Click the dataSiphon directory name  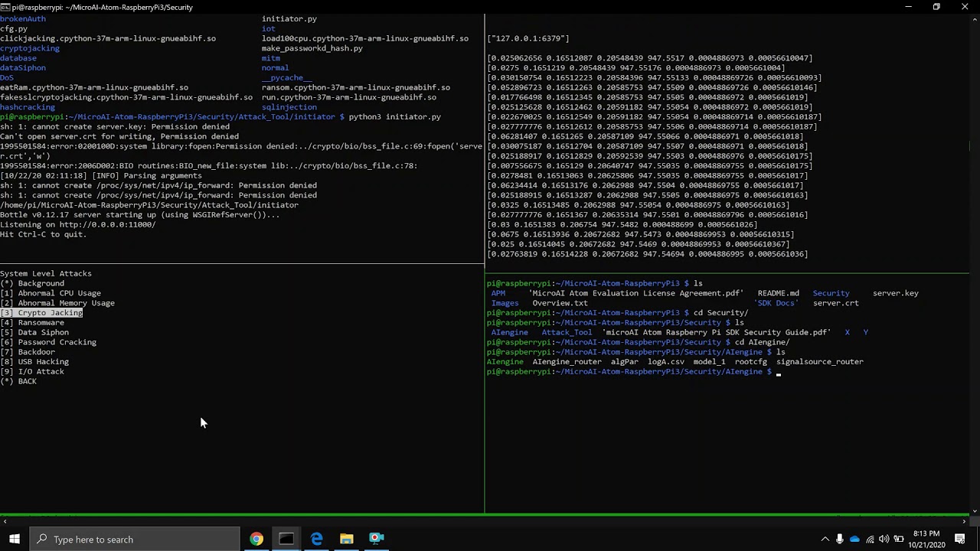coord(23,68)
